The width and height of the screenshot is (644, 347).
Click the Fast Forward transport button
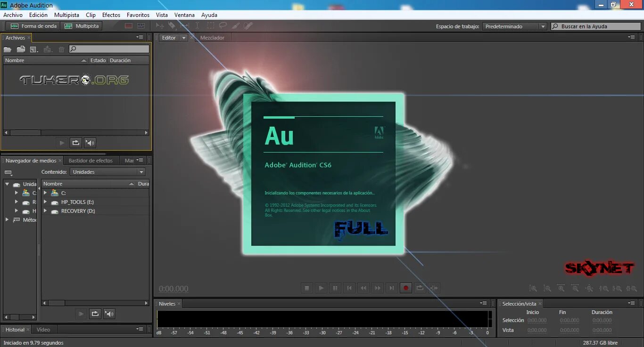(x=377, y=288)
